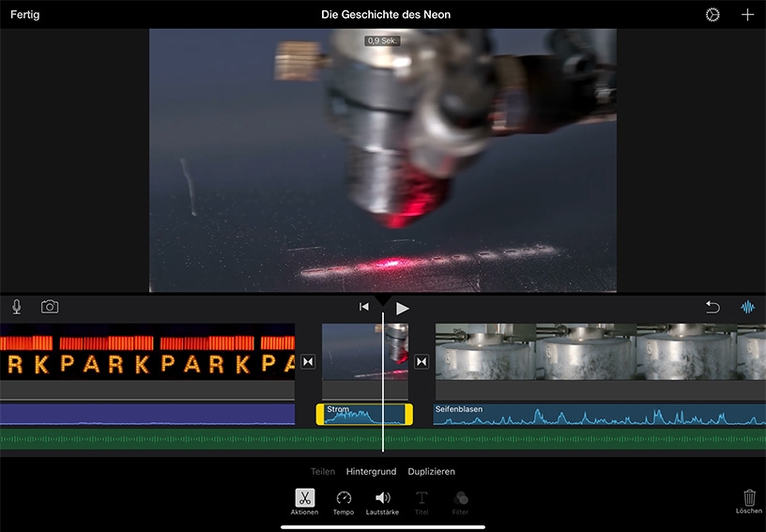Tap Duplizieren to duplicate clip
The height and width of the screenshot is (532, 766).
pyautogui.click(x=432, y=471)
